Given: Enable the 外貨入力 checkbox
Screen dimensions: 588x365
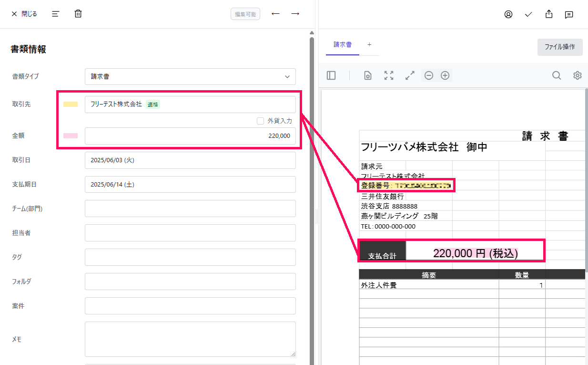Looking at the screenshot, I should [x=261, y=121].
